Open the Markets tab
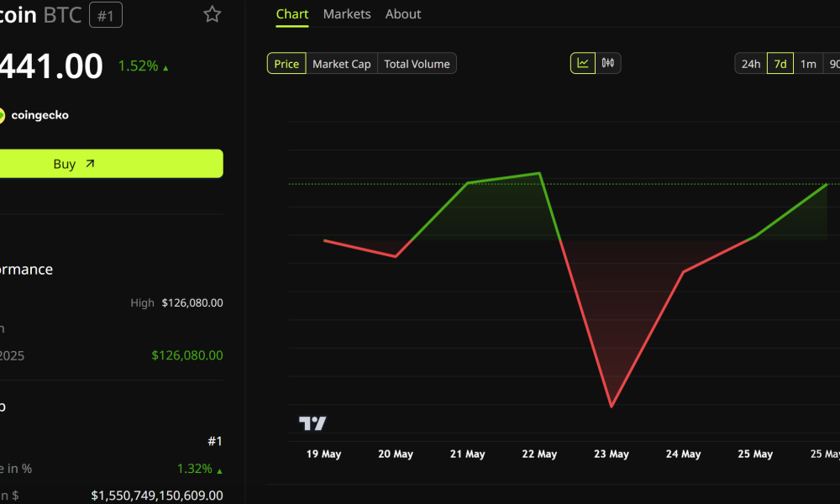Screen dimensions: 840x504 pyautogui.click(x=347, y=14)
